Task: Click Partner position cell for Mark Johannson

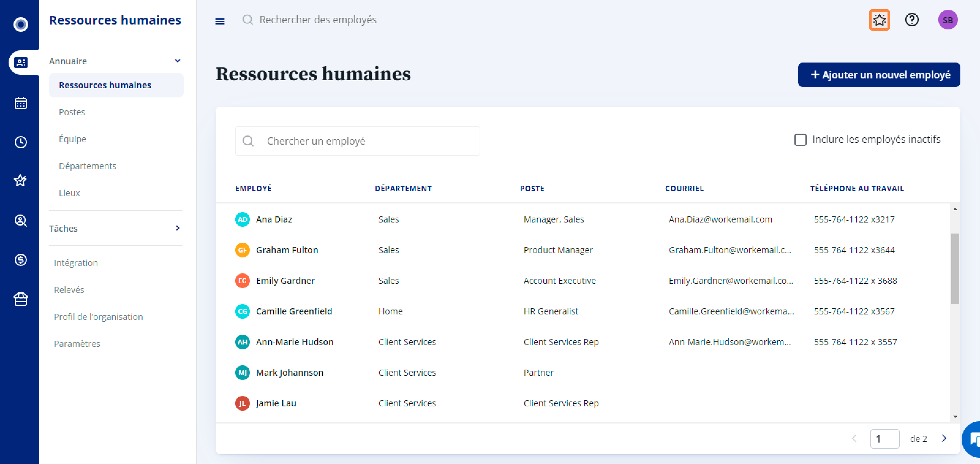Action: (x=538, y=373)
